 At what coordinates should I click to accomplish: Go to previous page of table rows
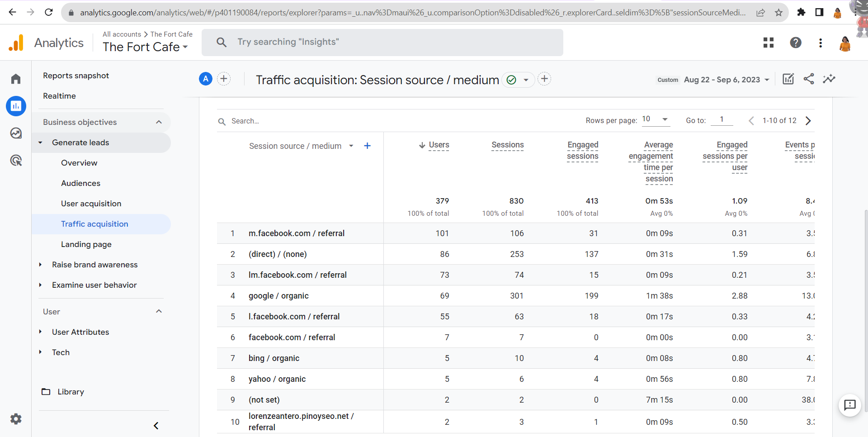[751, 121]
